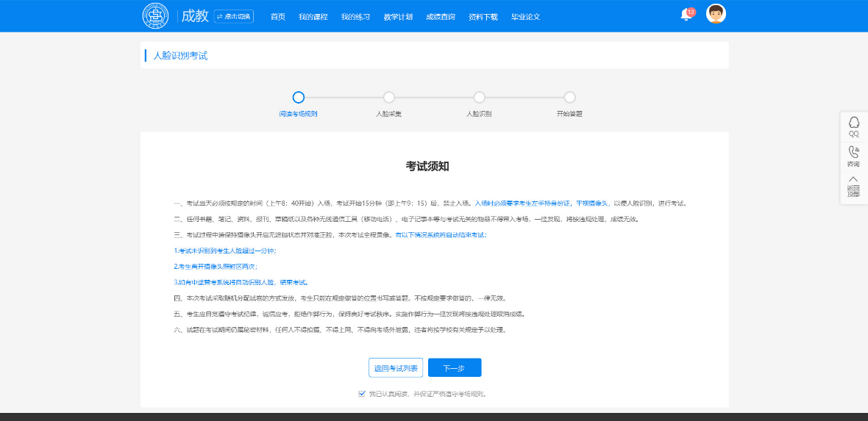Click the 点击切换 switch button
The image size is (868, 421).
coord(234,16)
